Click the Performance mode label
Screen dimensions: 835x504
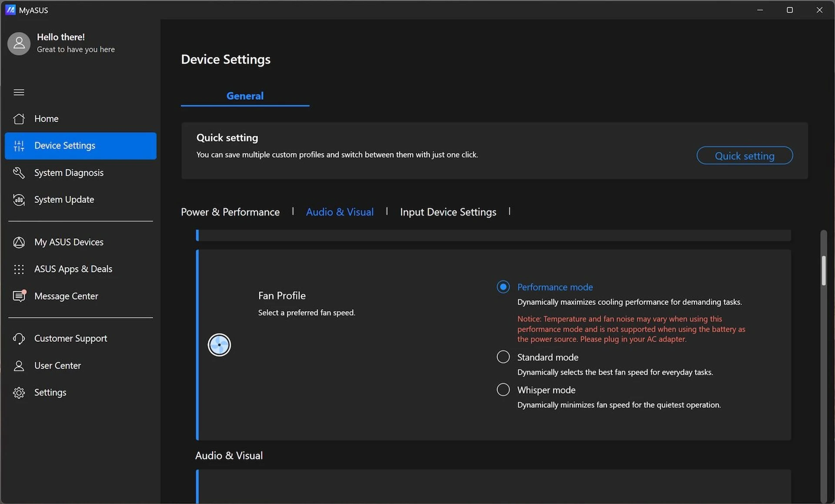pos(555,287)
